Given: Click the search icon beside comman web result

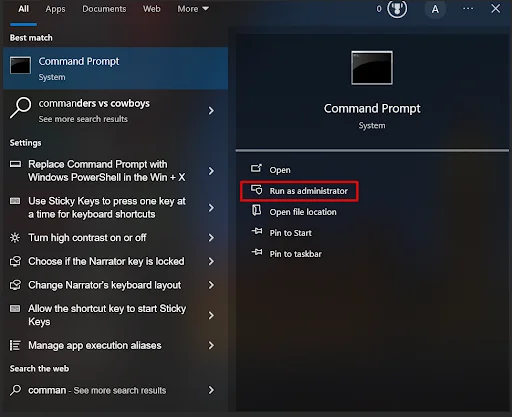Looking at the screenshot, I should (15, 390).
